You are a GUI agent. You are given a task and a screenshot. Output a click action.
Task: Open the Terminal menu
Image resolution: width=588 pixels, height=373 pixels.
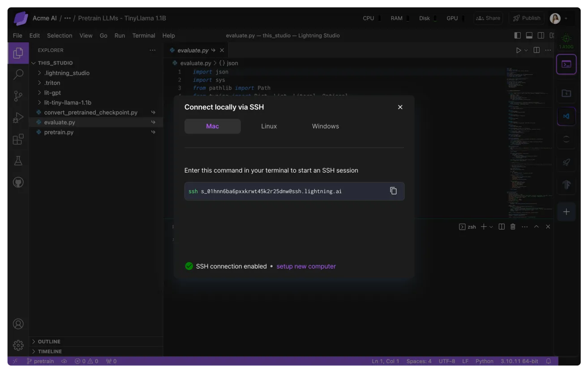click(x=144, y=35)
